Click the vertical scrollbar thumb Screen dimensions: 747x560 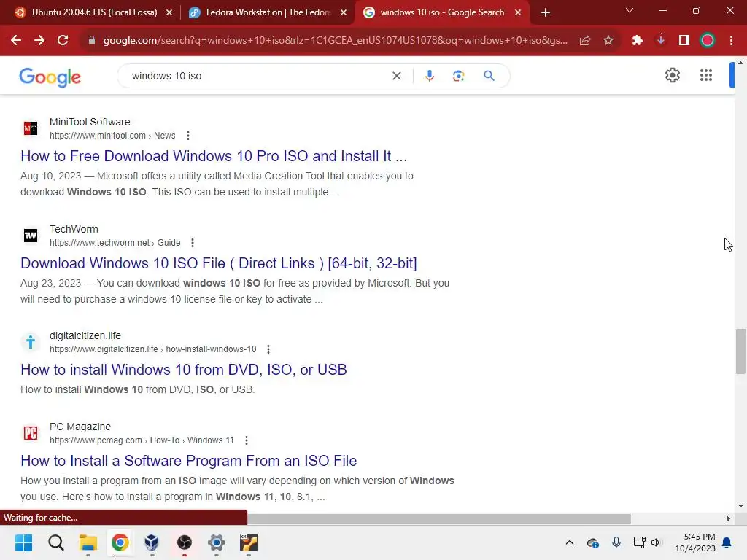pos(740,351)
